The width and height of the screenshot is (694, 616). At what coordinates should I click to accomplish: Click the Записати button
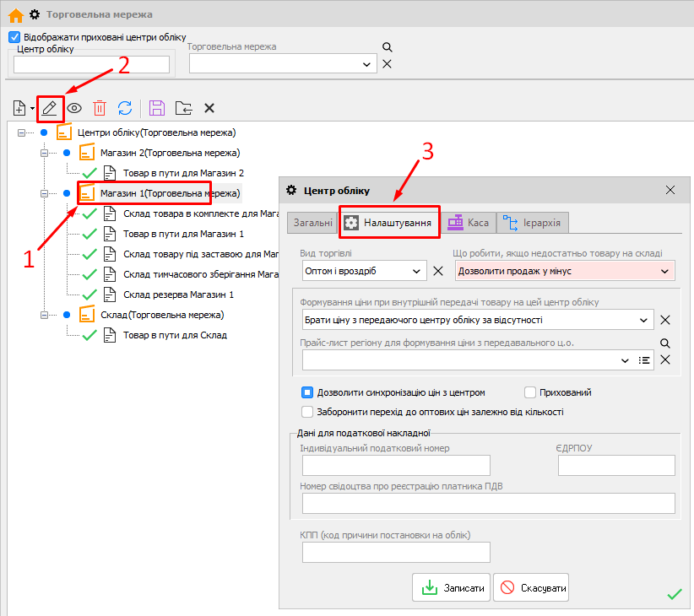(x=451, y=588)
